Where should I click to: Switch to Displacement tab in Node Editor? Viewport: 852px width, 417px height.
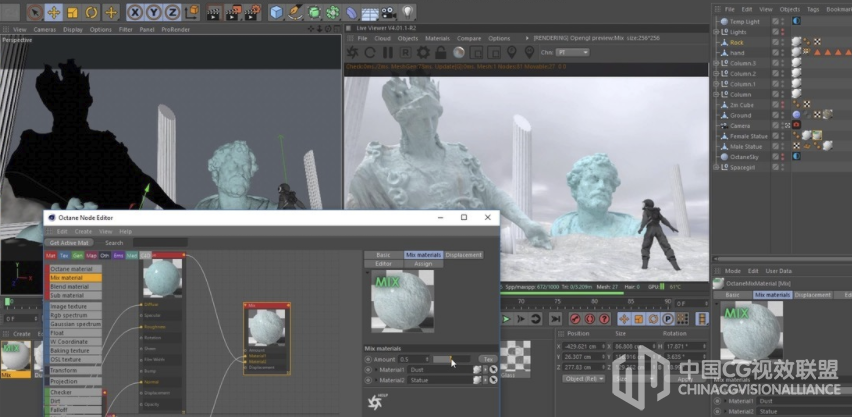tap(463, 255)
